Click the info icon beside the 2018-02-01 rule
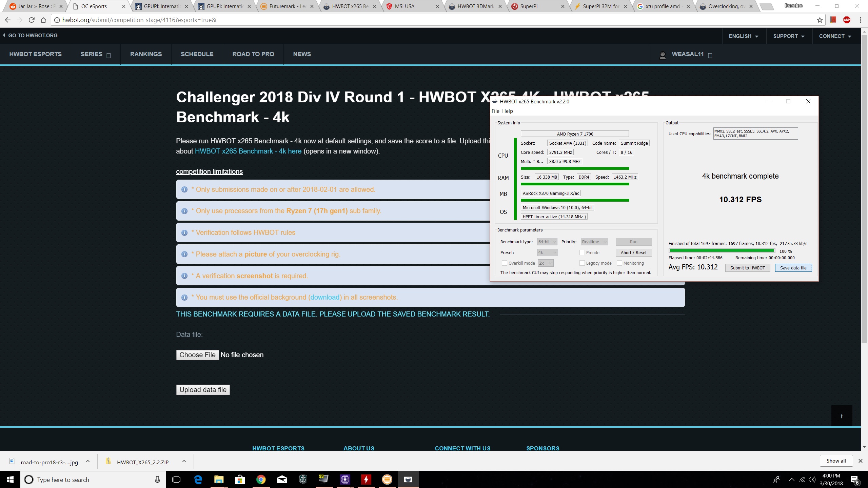The image size is (868, 488). (x=184, y=190)
